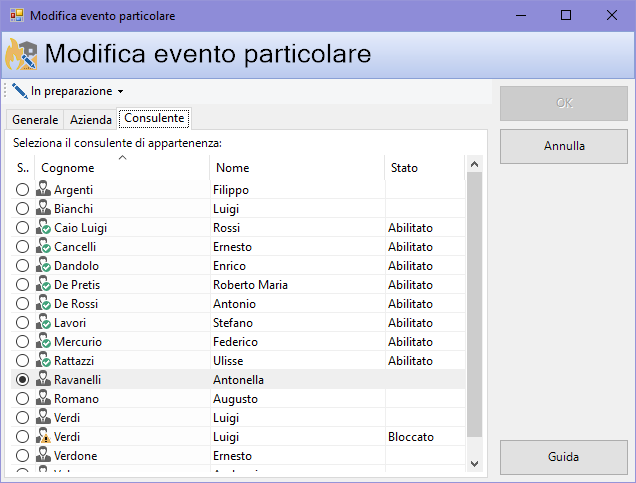Click the scrollbar up arrow
Image resolution: width=636 pixels, height=483 pixels.
pos(475,164)
